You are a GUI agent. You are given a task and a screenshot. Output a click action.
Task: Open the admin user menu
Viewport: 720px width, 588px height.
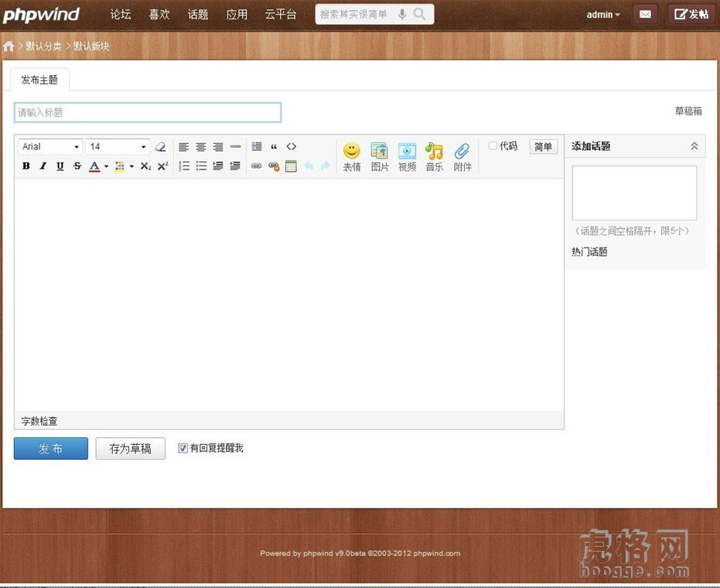(603, 15)
